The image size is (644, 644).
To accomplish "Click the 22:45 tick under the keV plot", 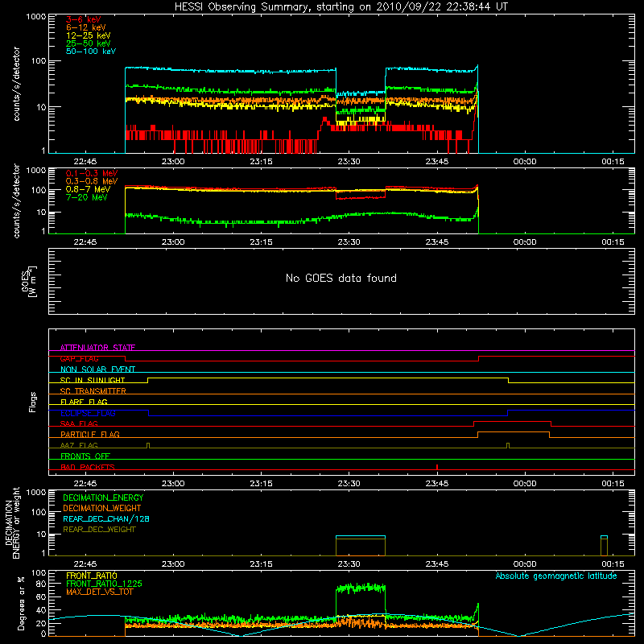I will coord(85,162).
